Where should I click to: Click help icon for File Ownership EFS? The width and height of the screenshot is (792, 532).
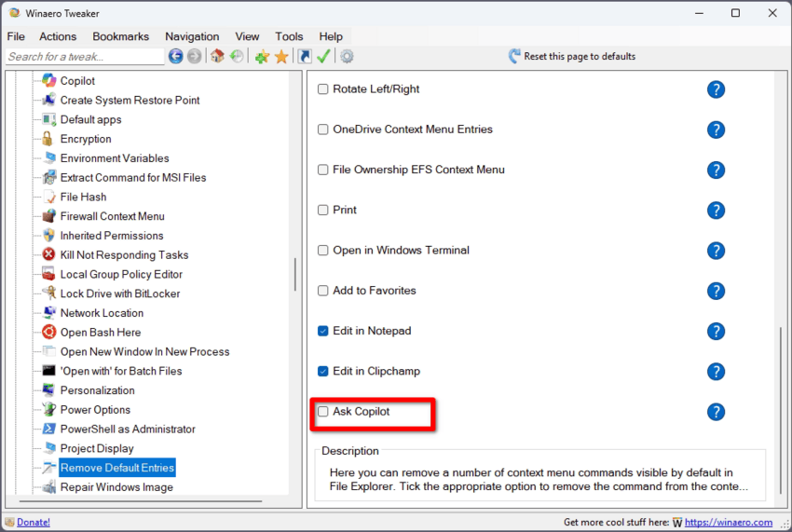[716, 171]
